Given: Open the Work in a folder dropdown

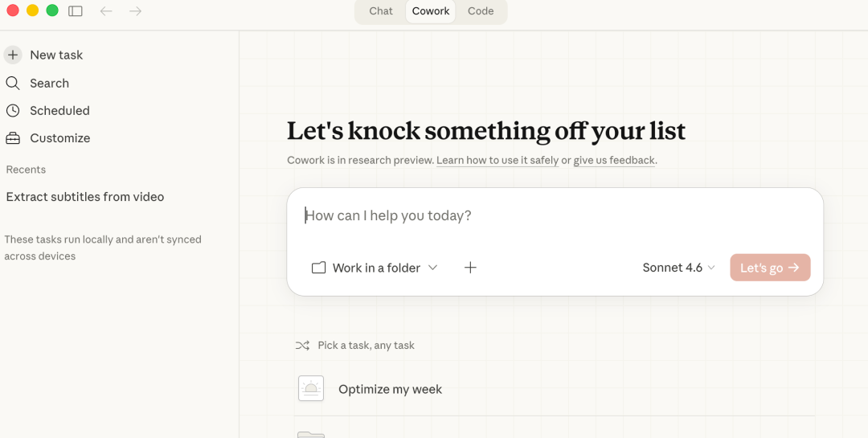Looking at the screenshot, I should [375, 268].
